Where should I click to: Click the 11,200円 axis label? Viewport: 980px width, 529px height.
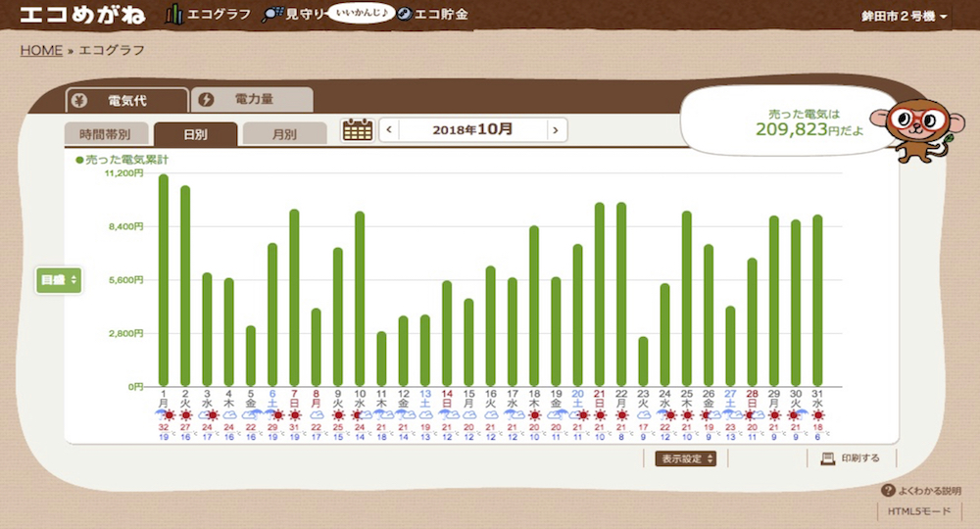click(x=123, y=173)
